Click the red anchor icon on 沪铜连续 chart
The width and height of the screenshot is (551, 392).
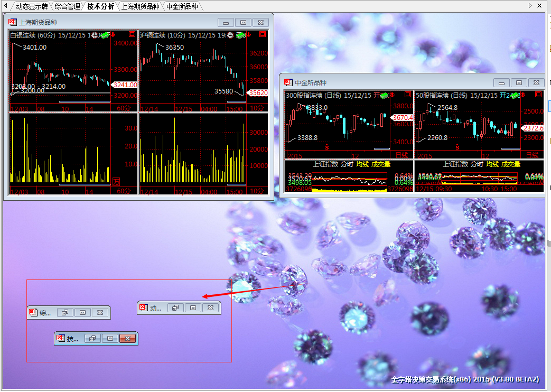pos(248,35)
